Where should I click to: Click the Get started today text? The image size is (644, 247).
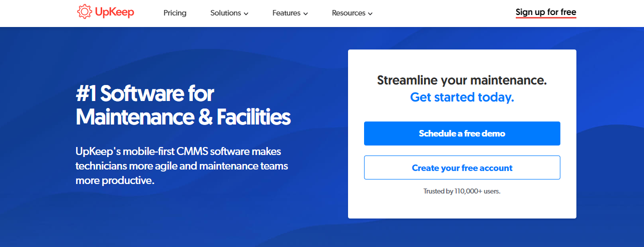462,97
